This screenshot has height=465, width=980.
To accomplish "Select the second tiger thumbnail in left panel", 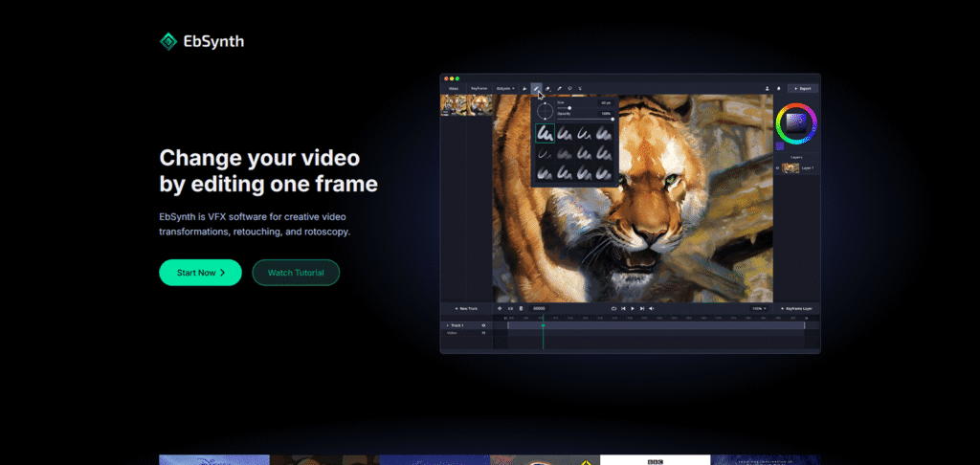I will tap(479, 105).
